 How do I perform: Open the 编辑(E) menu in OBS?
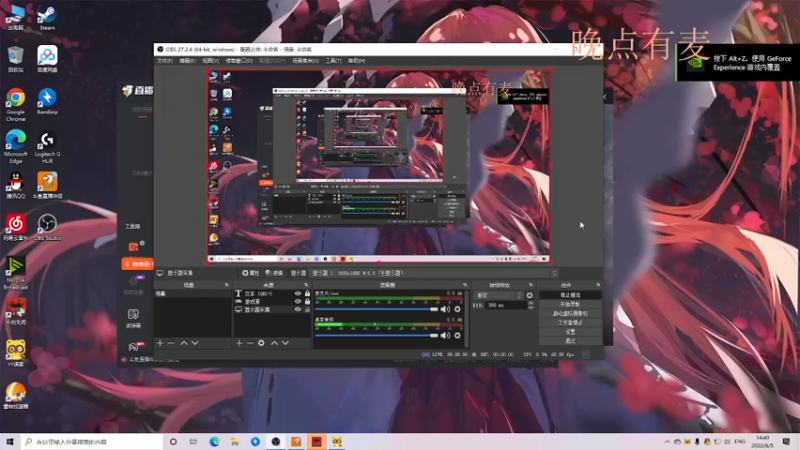[187, 61]
